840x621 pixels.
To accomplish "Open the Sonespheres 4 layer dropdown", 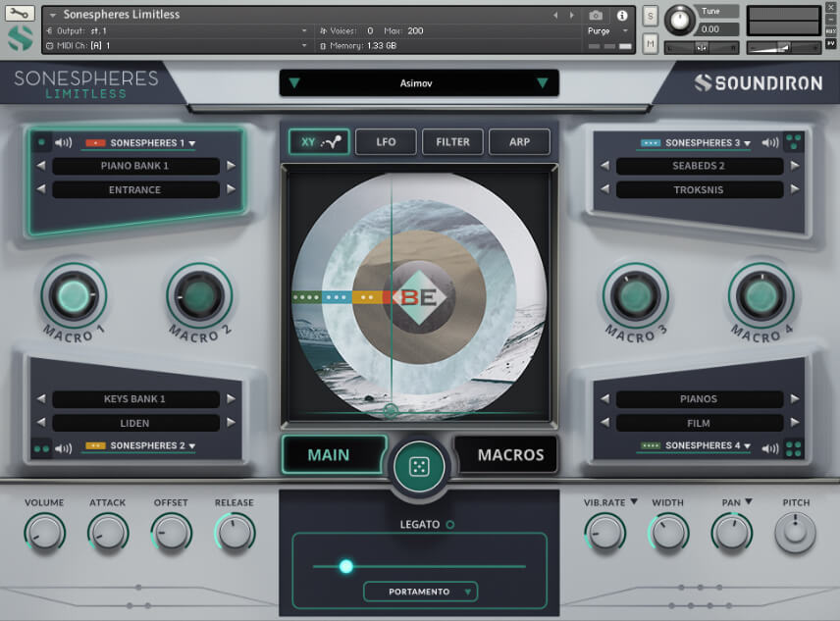I will (x=696, y=446).
